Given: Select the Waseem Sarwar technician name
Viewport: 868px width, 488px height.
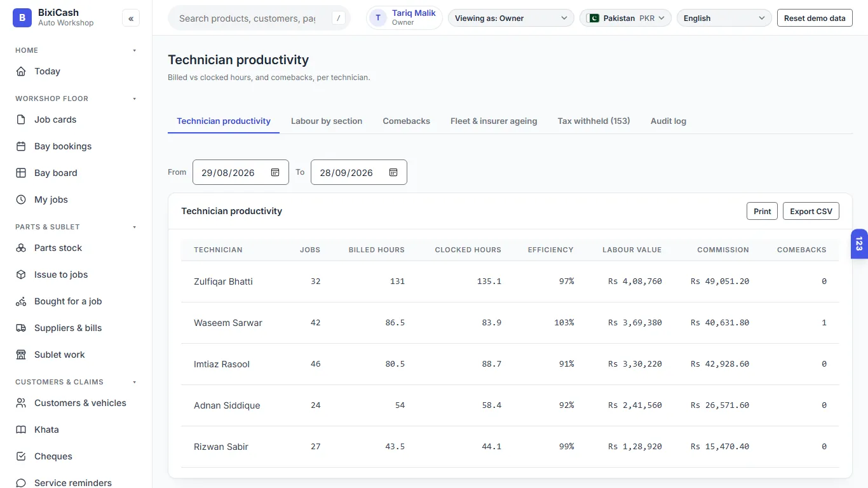Looking at the screenshot, I should click(x=228, y=323).
